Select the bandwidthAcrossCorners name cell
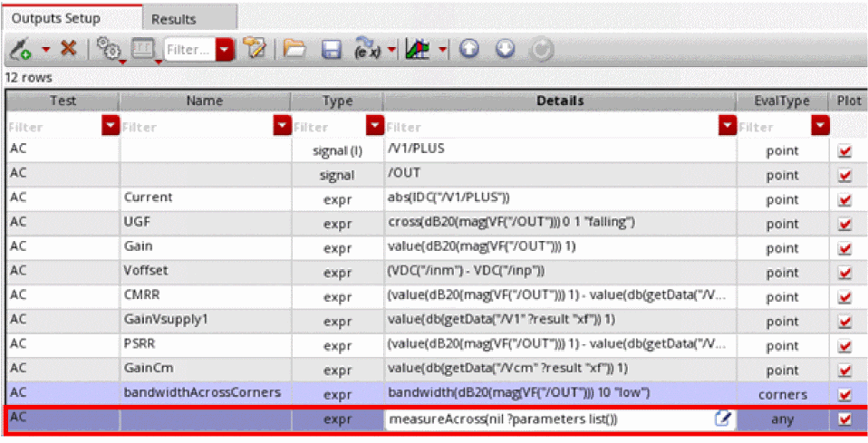The width and height of the screenshot is (868, 443). [206, 394]
